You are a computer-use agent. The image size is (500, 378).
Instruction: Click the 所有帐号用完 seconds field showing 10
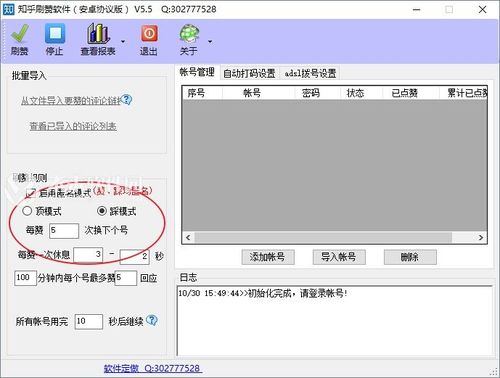click(x=88, y=322)
